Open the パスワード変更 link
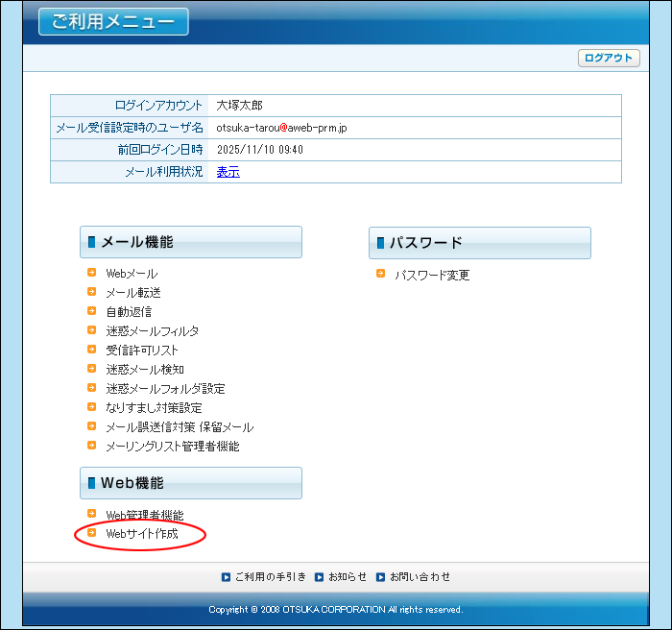 pos(432,275)
